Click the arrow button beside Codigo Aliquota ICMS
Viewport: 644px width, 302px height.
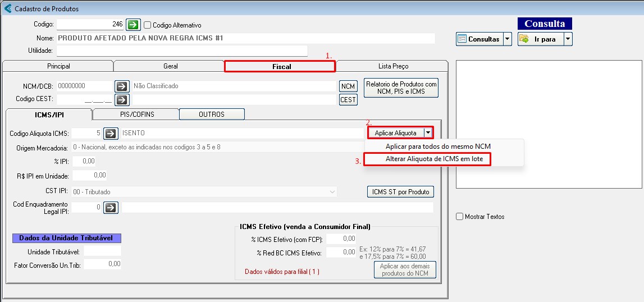pos(110,133)
